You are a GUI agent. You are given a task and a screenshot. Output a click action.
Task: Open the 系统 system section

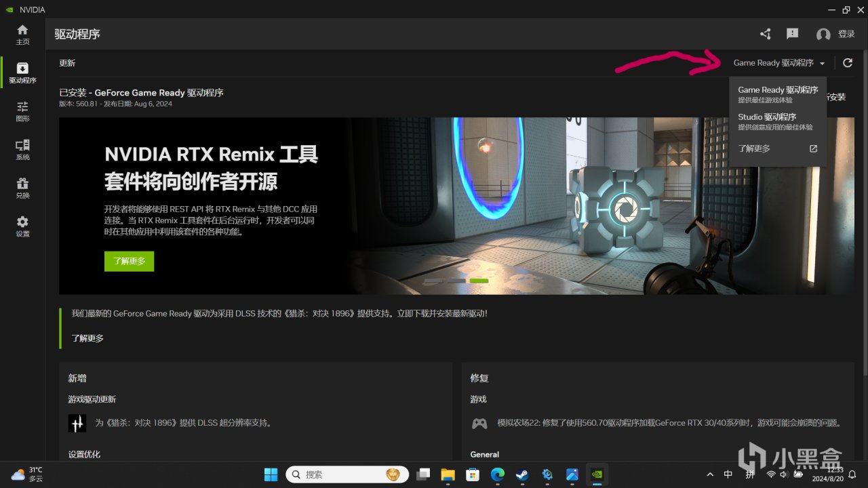coord(22,150)
